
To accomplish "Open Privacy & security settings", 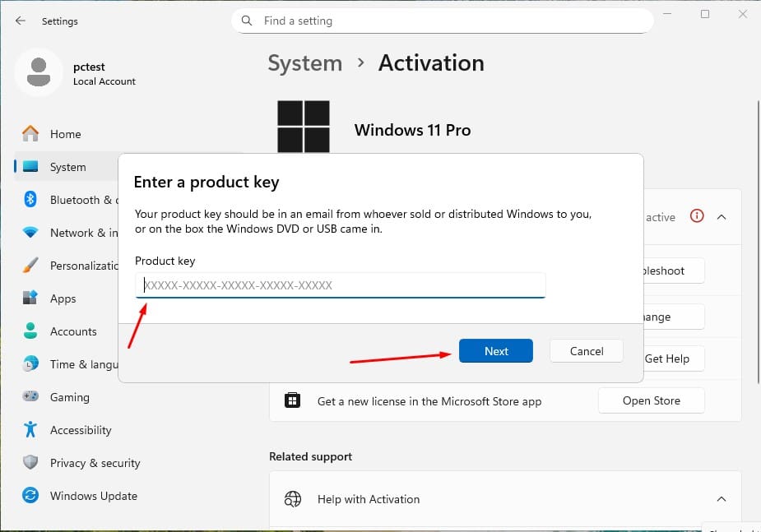I will [x=95, y=463].
